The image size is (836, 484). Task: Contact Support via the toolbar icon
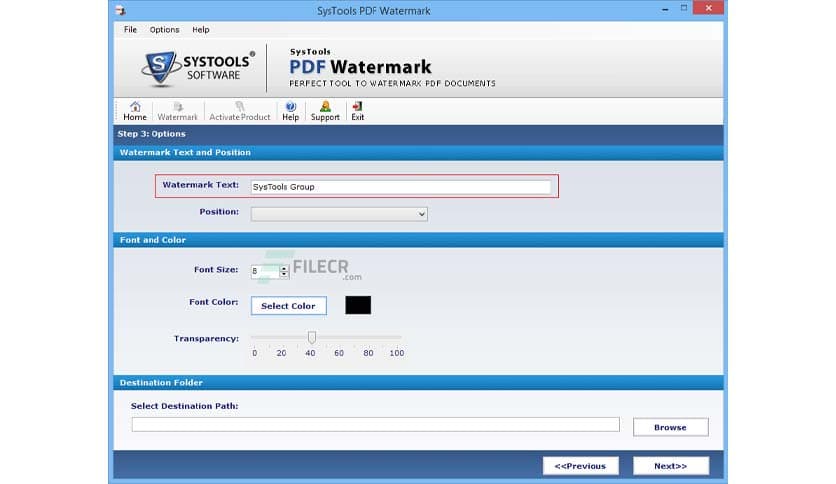pyautogui.click(x=325, y=111)
